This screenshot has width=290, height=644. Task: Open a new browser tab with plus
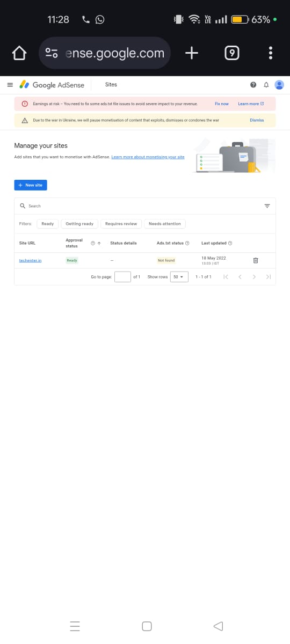pyautogui.click(x=192, y=53)
